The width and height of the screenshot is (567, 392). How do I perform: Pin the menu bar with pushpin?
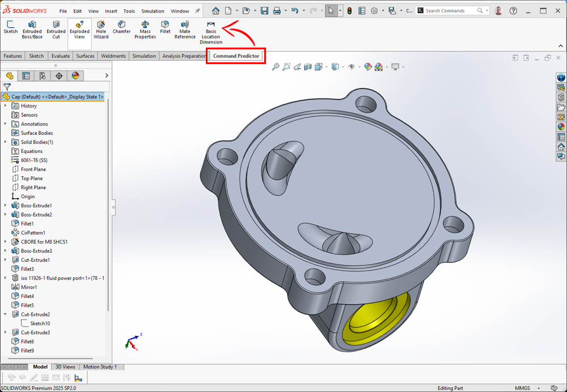(197, 11)
